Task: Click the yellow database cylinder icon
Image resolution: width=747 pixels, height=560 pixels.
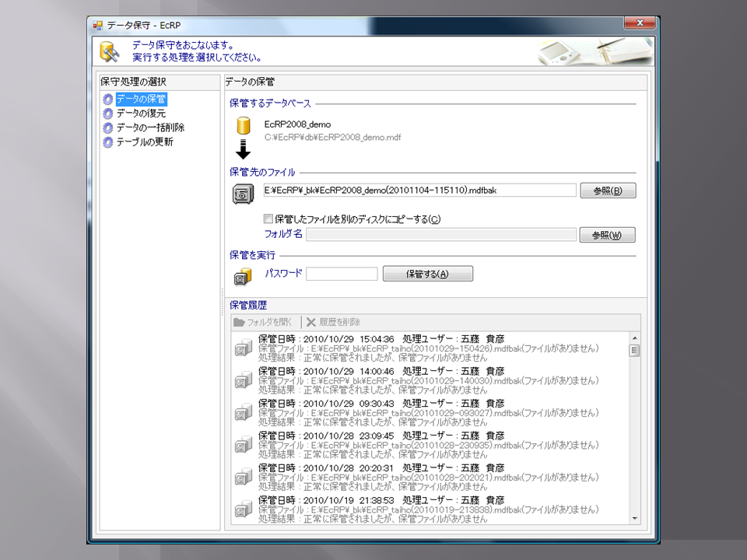Action: pyautogui.click(x=243, y=127)
